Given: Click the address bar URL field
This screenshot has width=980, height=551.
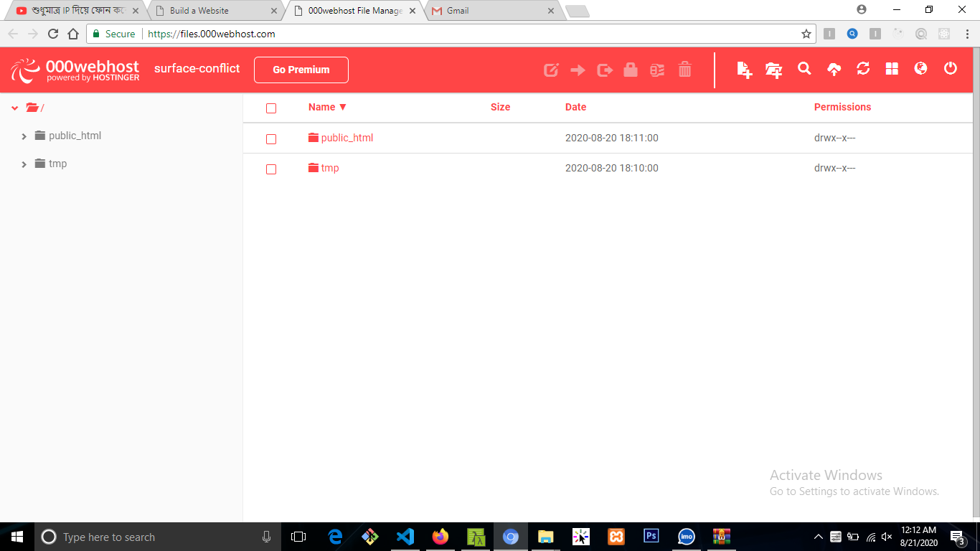Looking at the screenshot, I should [452, 34].
